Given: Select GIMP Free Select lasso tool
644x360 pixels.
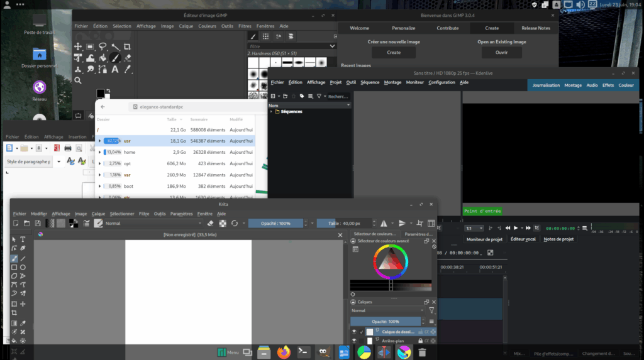Looking at the screenshot, I should click(103, 46).
